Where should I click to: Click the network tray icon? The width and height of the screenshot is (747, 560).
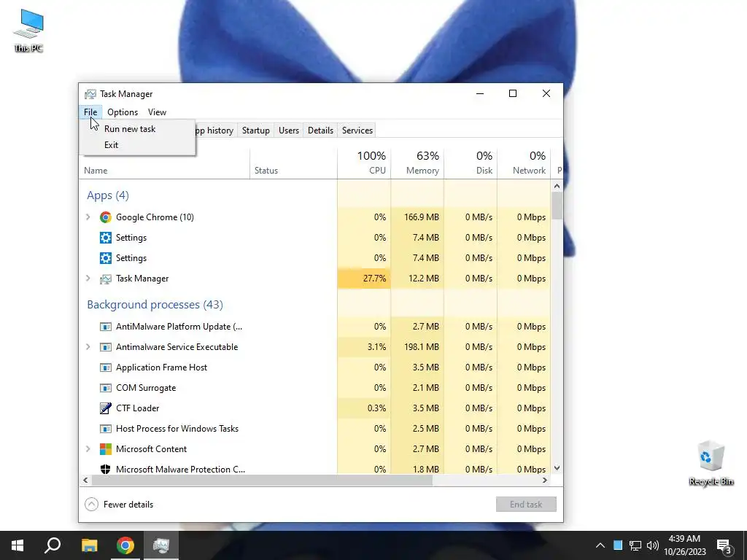click(635, 545)
